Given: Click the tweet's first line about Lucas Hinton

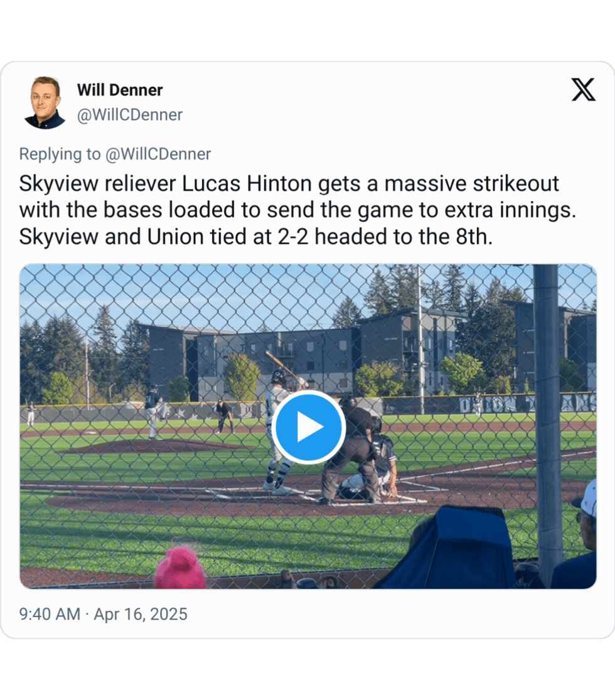Looking at the screenshot, I should tap(289, 183).
